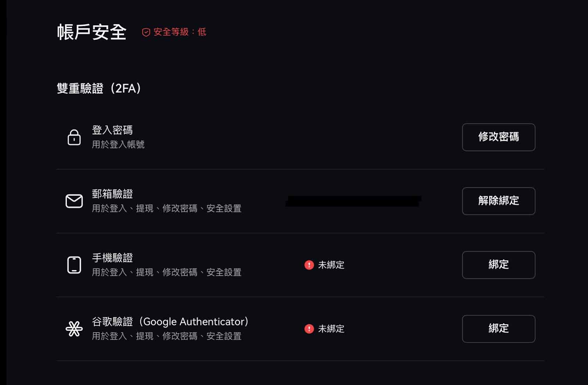The height and width of the screenshot is (385, 588).
Task: Click the lock icon beside 登入密碼
Action: click(x=75, y=137)
